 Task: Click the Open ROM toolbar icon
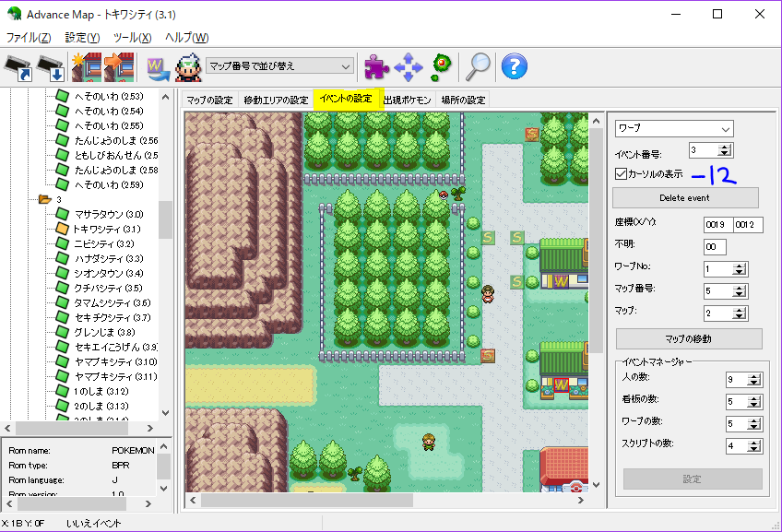click(x=18, y=68)
